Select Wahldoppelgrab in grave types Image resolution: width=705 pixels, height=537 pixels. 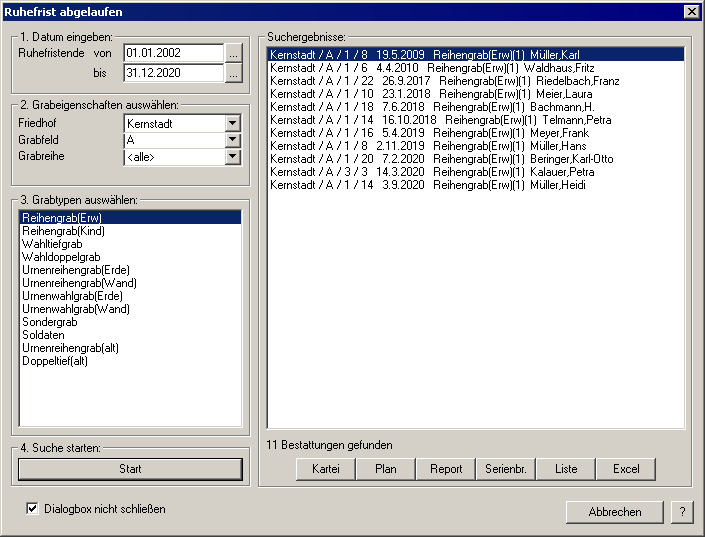(130, 257)
